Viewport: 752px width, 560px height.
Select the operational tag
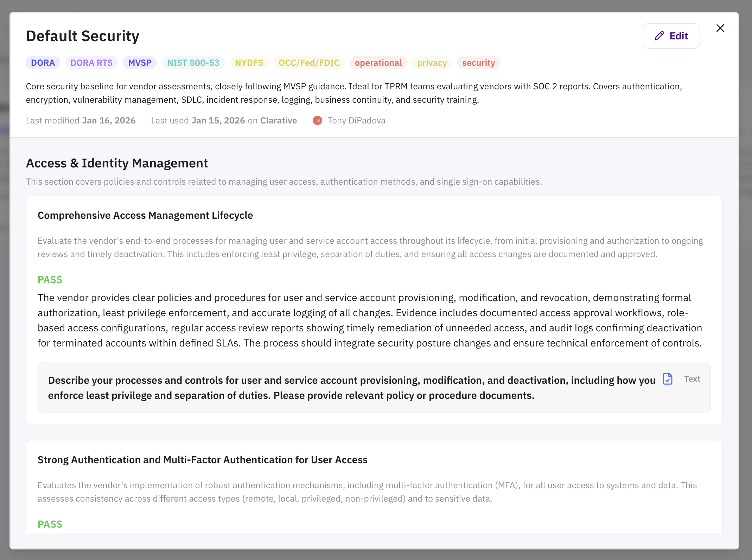click(x=378, y=63)
